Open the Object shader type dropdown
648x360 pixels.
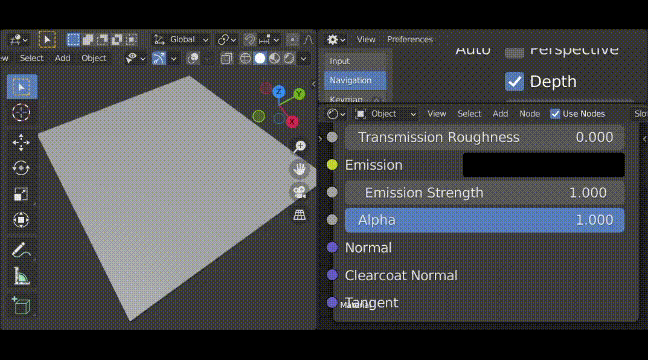[386, 114]
